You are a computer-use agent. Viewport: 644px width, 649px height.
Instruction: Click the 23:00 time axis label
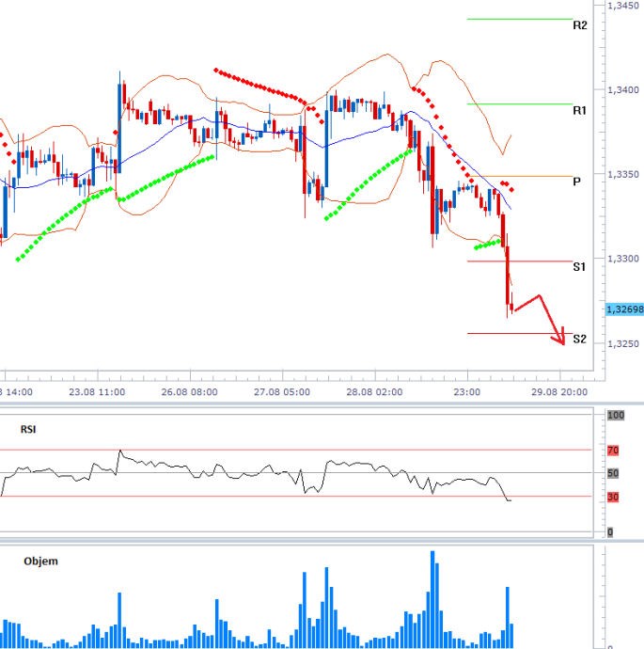coord(467,392)
